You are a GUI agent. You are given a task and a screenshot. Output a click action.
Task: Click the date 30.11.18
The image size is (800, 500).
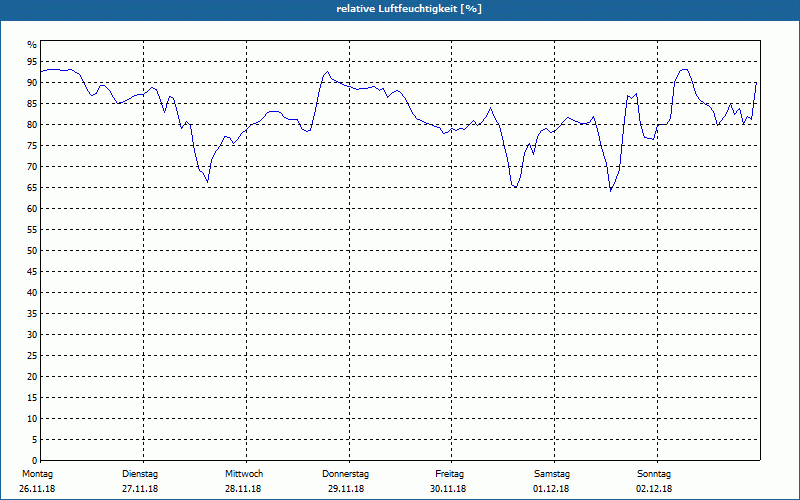448,489
